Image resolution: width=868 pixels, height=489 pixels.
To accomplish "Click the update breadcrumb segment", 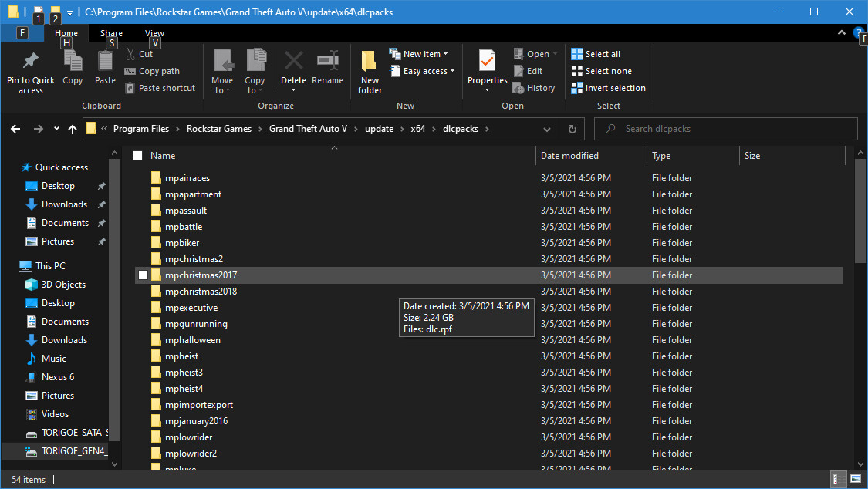I will [x=379, y=129].
